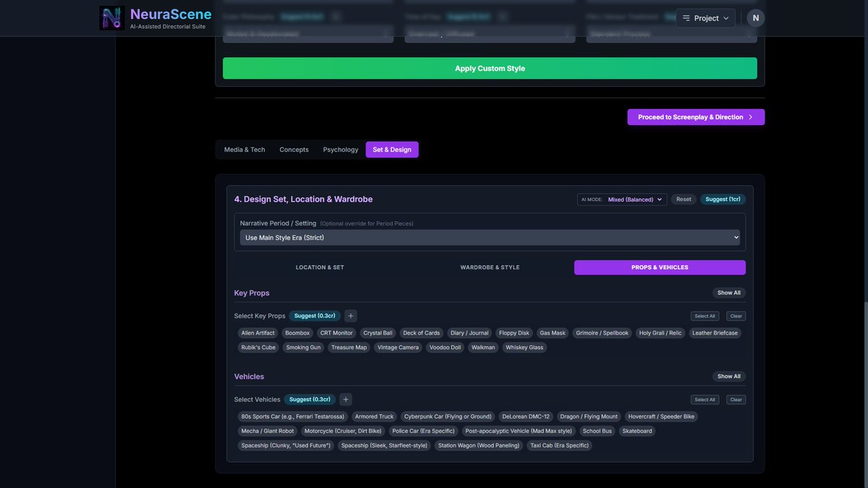Select the Motorcycle (Cruiser, Dirt Bike) chip

click(x=343, y=431)
